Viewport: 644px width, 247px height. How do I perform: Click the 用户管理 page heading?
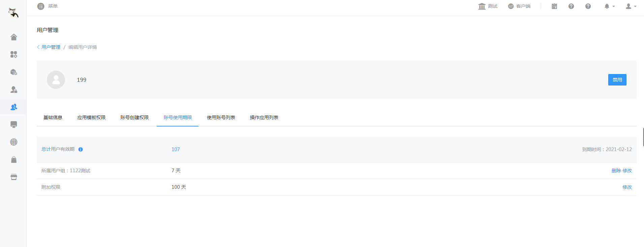(48, 30)
